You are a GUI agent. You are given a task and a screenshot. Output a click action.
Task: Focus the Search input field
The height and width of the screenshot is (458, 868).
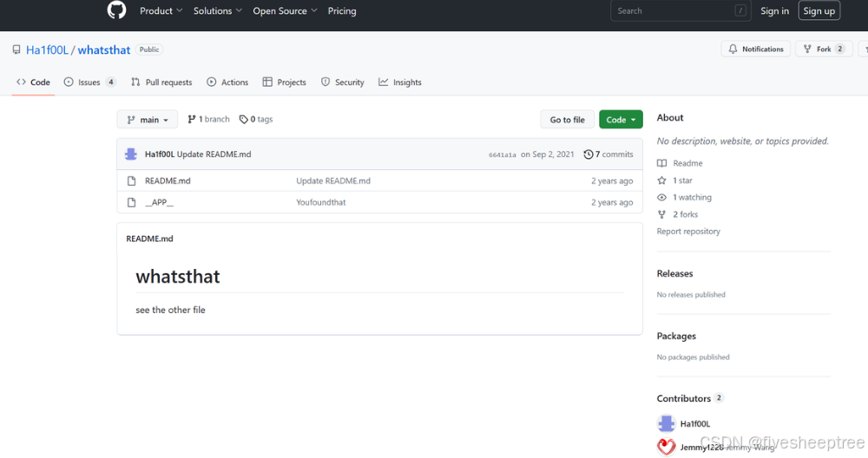[x=681, y=10]
